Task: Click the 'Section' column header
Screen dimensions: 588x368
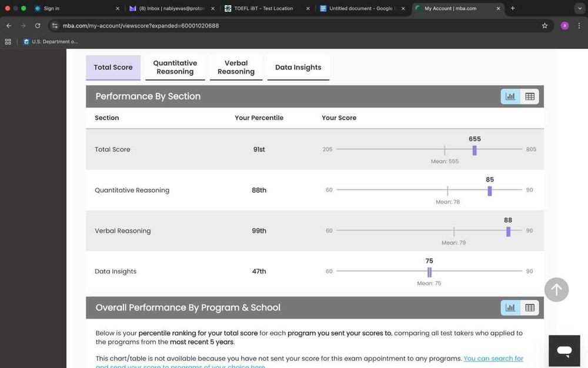Action: 107,118
